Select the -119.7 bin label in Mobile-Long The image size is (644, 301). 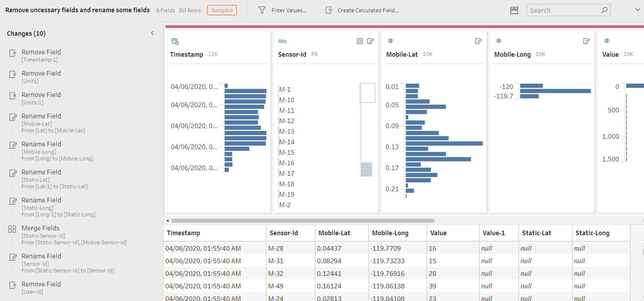coord(503,96)
